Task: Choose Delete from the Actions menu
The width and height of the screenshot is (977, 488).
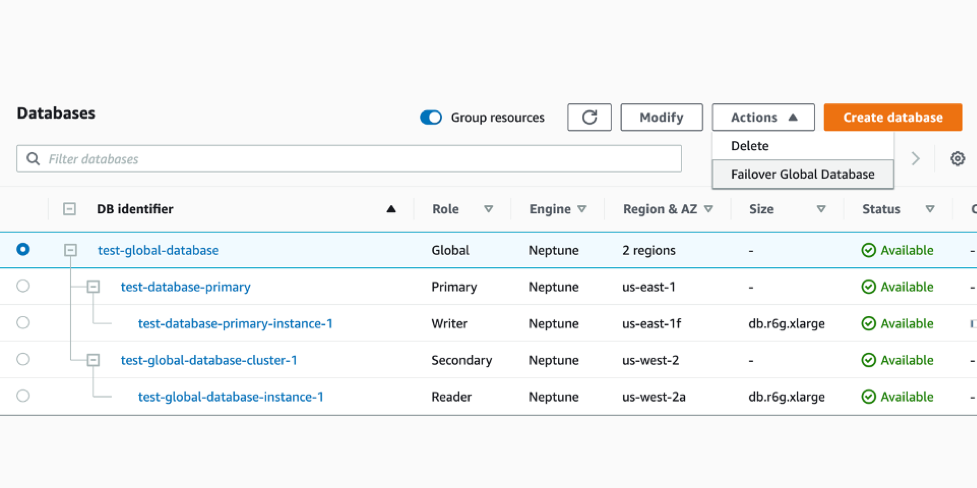Action: [750, 146]
